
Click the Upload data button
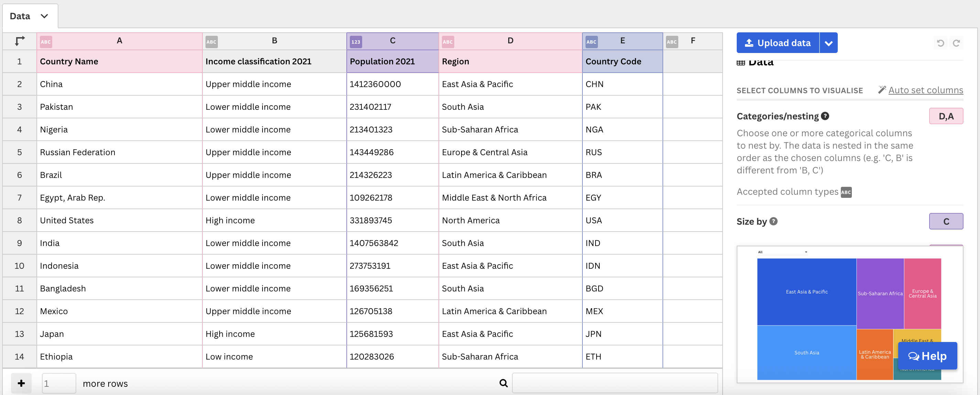777,43
